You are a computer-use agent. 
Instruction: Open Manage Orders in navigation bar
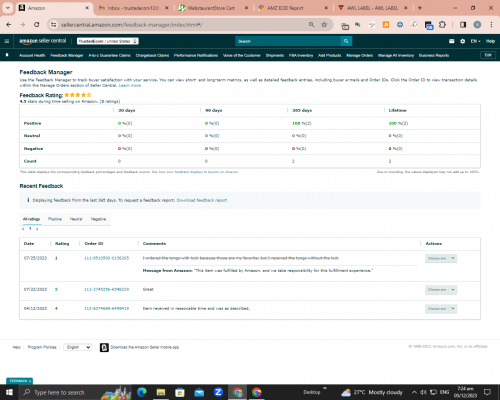359,55
